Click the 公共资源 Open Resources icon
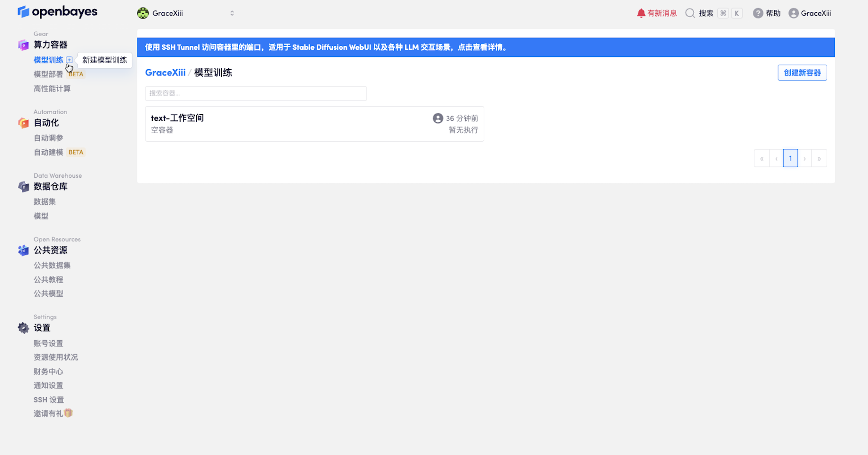 tap(23, 250)
